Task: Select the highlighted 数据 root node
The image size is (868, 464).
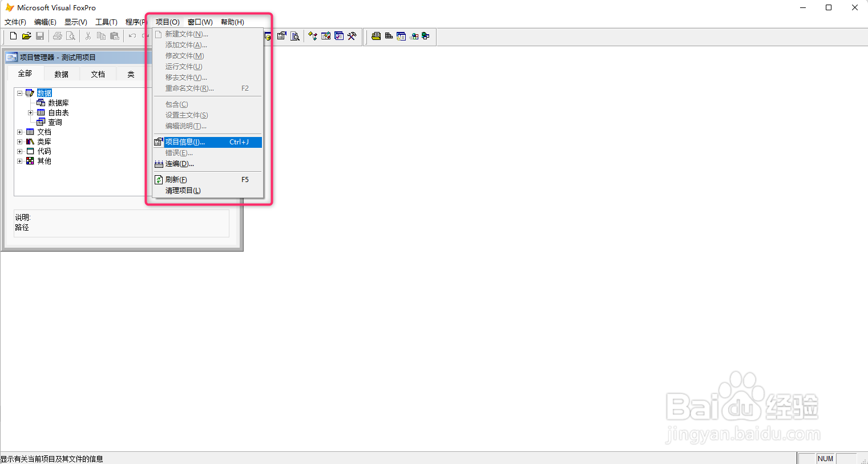Action: (x=45, y=93)
